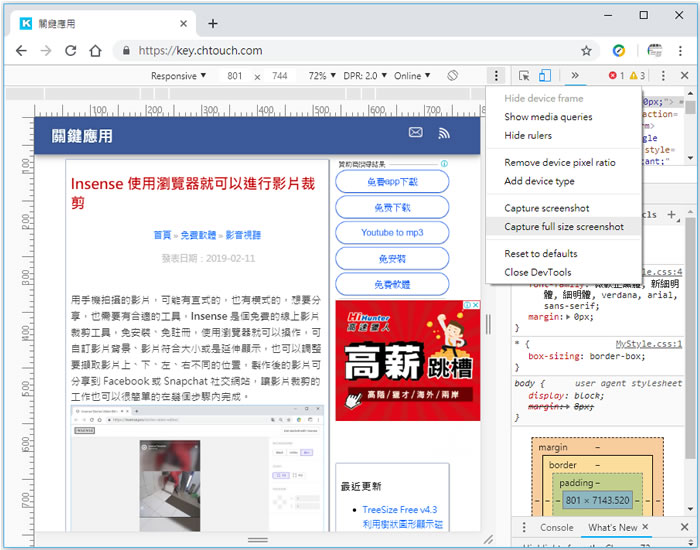The width and height of the screenshot is (700, 550).
Task: Open the DPR 2.0 dropdown
Action: (x=364, y=76)
